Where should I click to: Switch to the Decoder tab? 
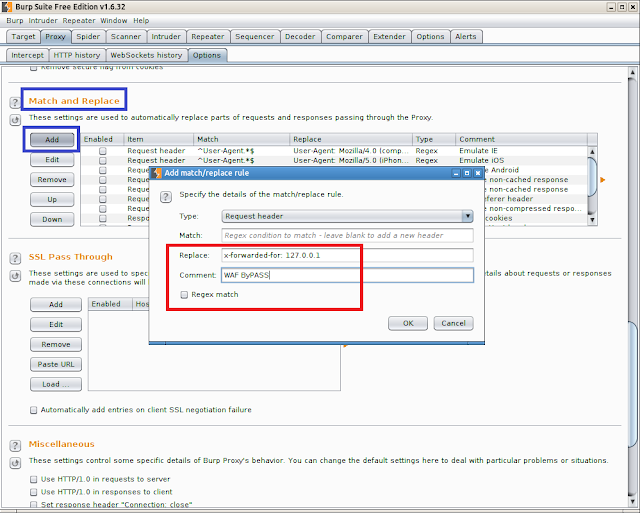point(300,37)
